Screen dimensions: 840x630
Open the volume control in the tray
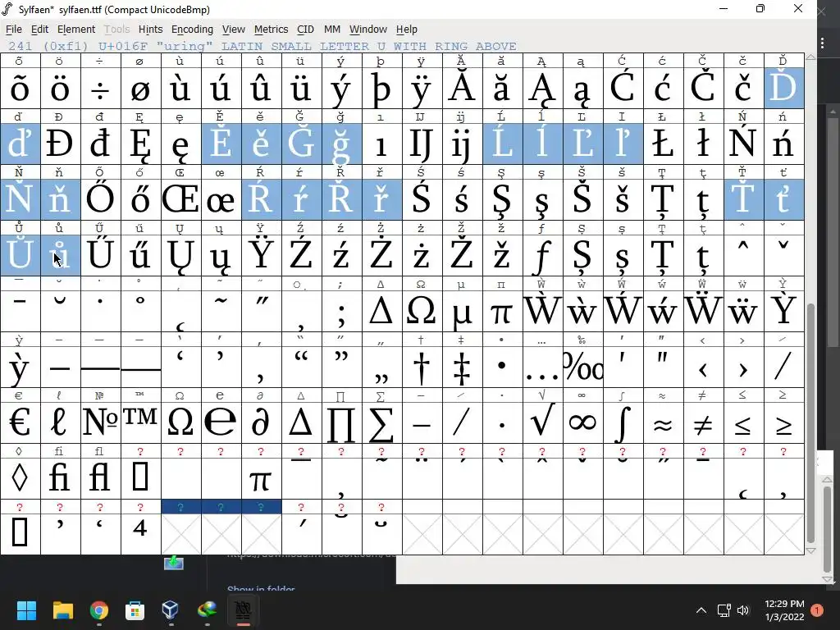point(743,610)
